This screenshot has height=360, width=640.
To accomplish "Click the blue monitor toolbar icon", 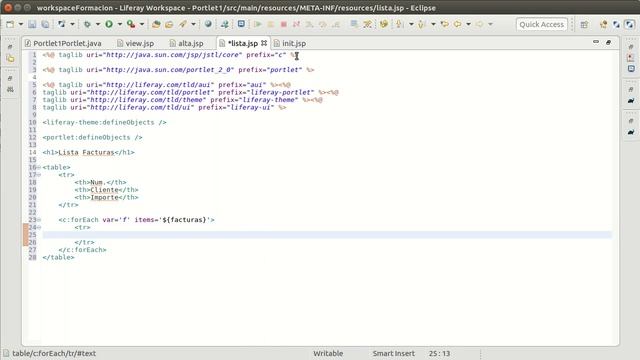I will (x=241, y=24).
